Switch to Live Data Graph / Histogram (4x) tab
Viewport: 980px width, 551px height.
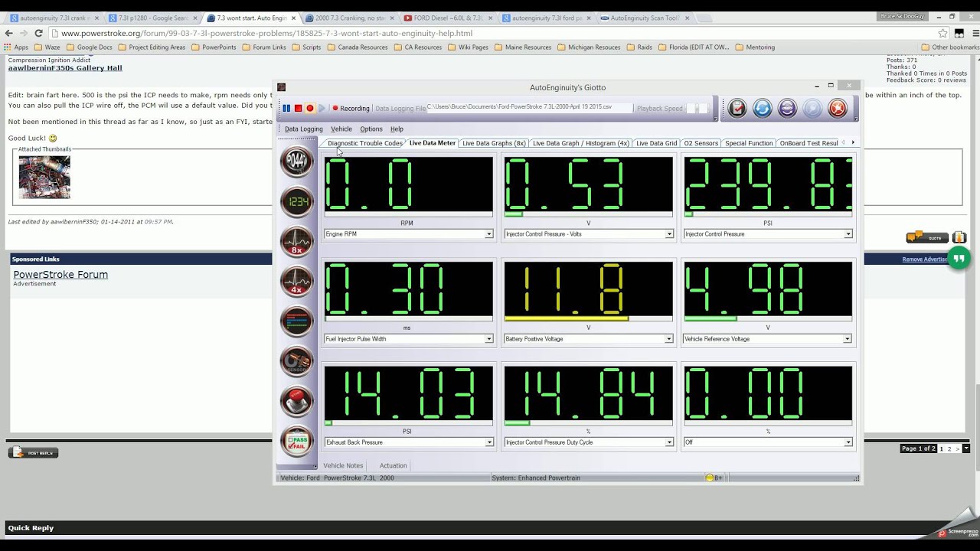[580, 143]
